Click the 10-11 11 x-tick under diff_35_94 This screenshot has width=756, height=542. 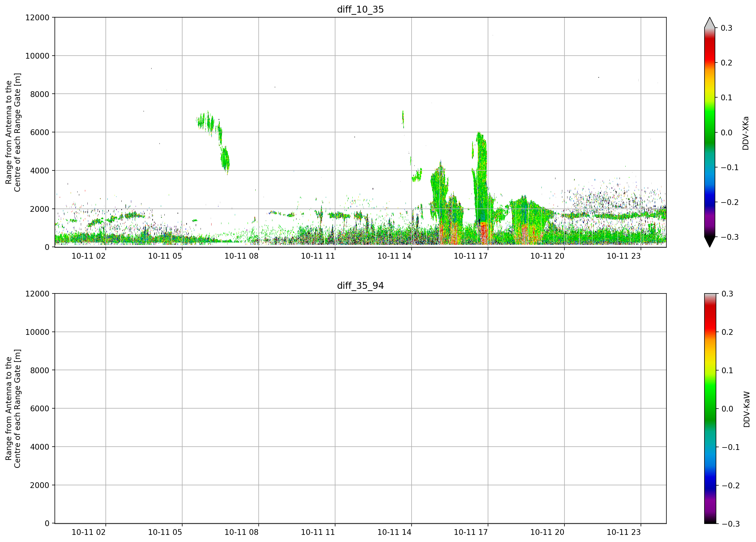pos(318,532)
